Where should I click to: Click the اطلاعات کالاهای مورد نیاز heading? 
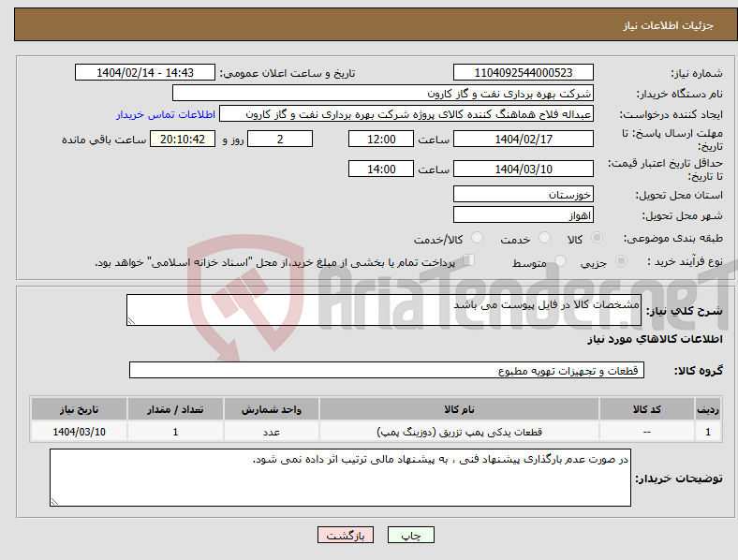(655, 339)
